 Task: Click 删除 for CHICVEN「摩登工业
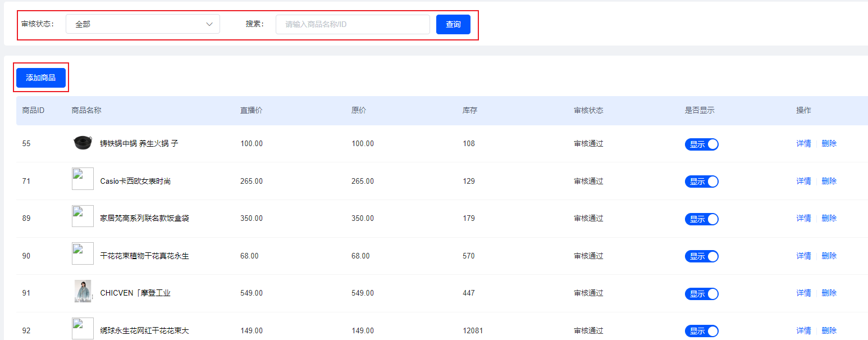point(829,293)
